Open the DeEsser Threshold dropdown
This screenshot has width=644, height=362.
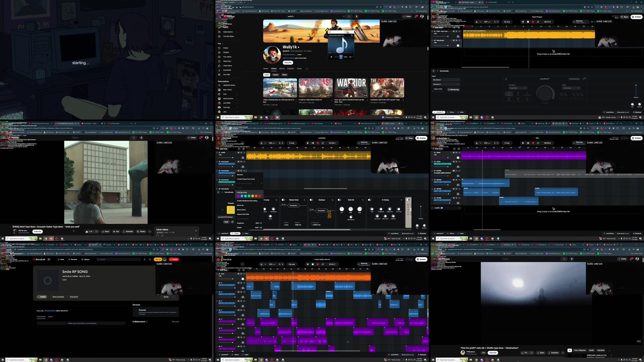point(322,210)
